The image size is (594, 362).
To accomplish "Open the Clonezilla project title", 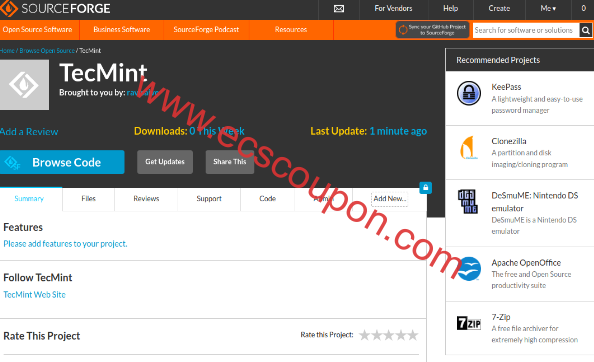I will tap(509, 141).
